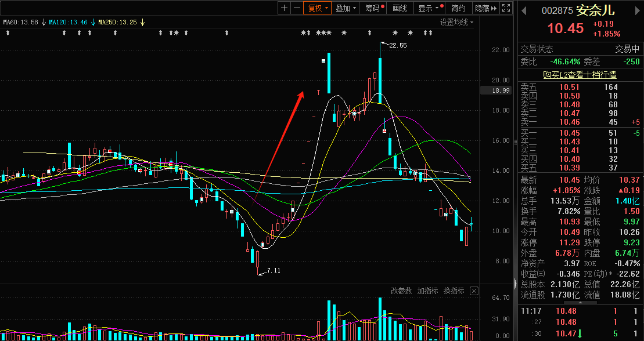Zoom out the chart with minus button
644x341 pixels.
tap(297, 8)
